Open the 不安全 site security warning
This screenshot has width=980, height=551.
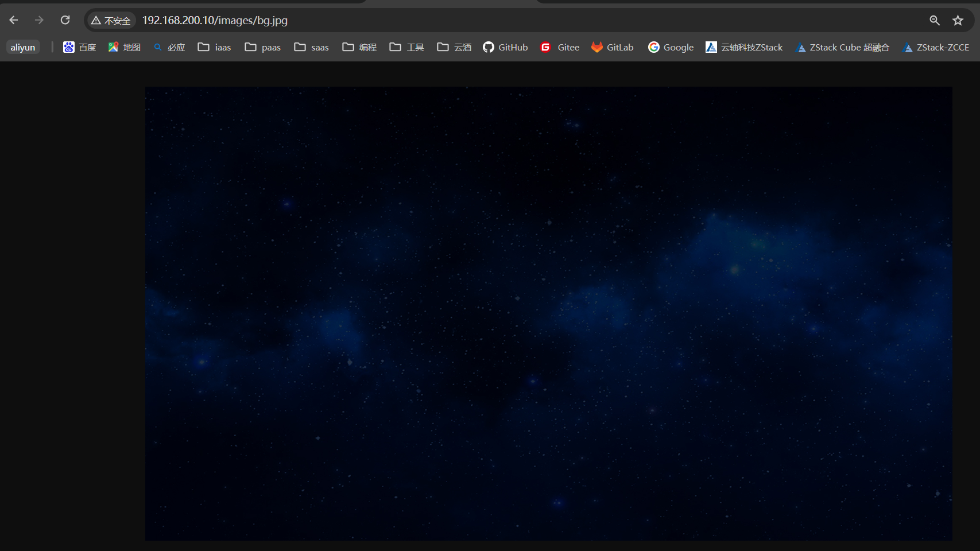coord(111,21)
